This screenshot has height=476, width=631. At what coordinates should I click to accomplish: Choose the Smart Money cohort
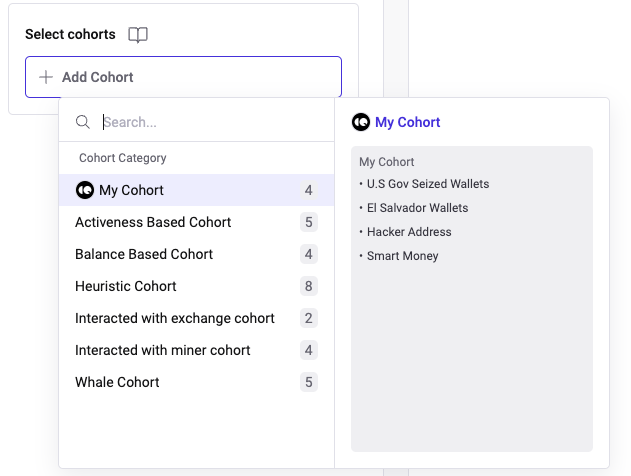click(x=402, y=256)
